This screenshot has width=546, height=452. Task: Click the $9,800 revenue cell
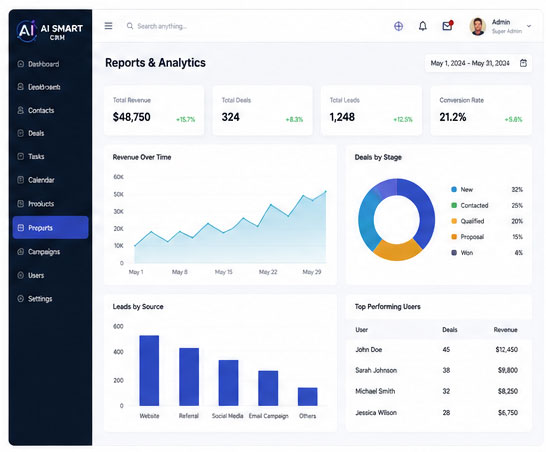(508, 370)
